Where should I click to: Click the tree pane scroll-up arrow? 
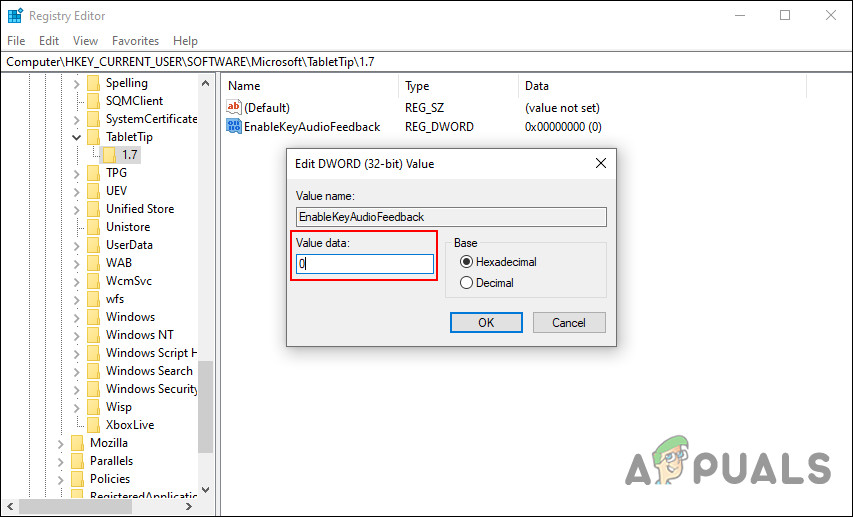tap(206, 83)
